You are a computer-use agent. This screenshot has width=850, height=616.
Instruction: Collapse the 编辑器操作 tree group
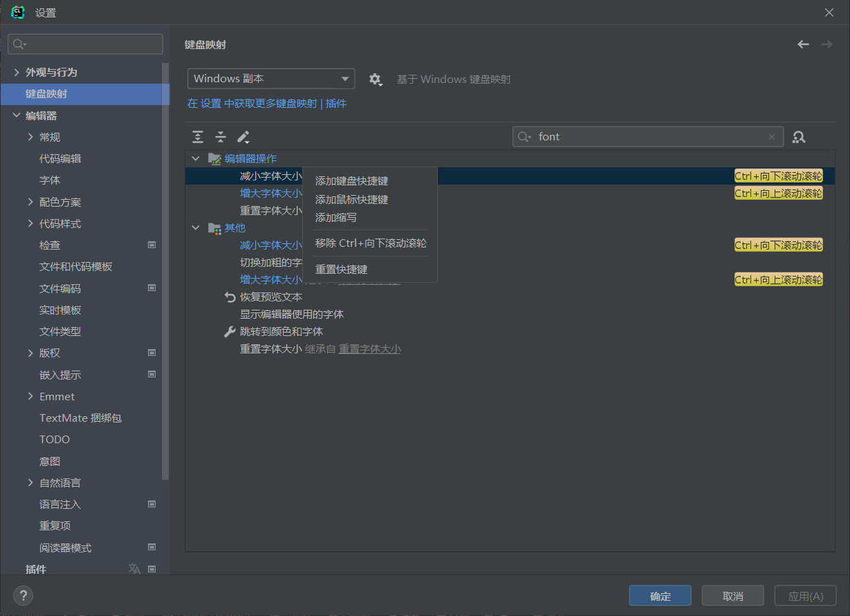(x=196, y=158)
